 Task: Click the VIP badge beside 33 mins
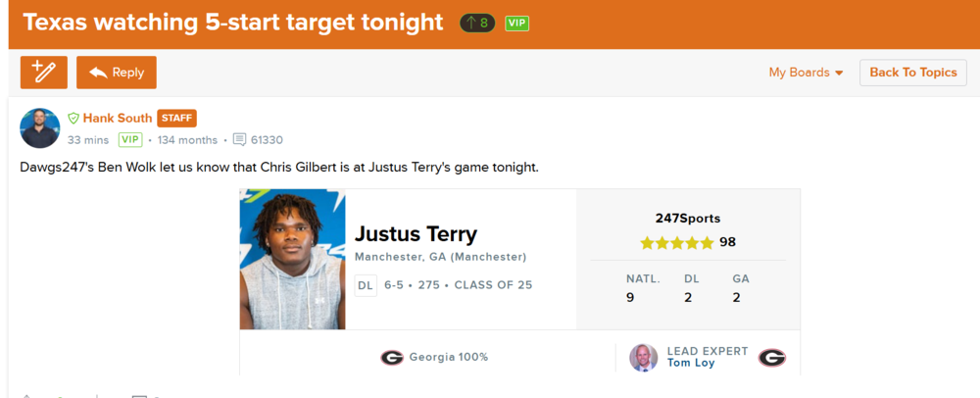click(x=130, y=140)
